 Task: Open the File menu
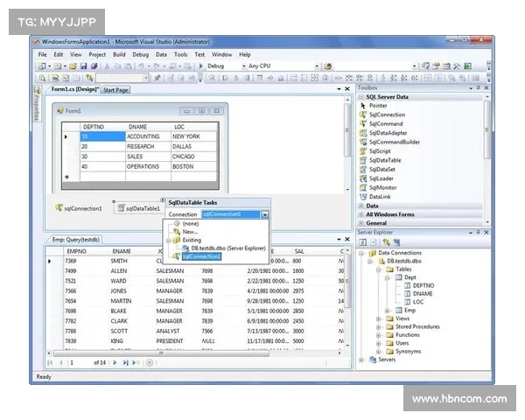(x=43, y=54)
